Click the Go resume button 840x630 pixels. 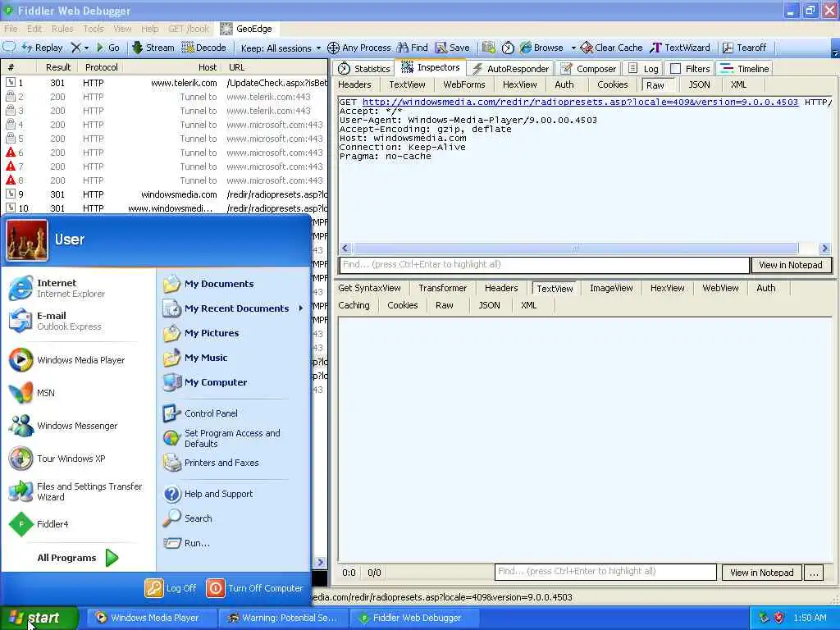click(107, 48)
